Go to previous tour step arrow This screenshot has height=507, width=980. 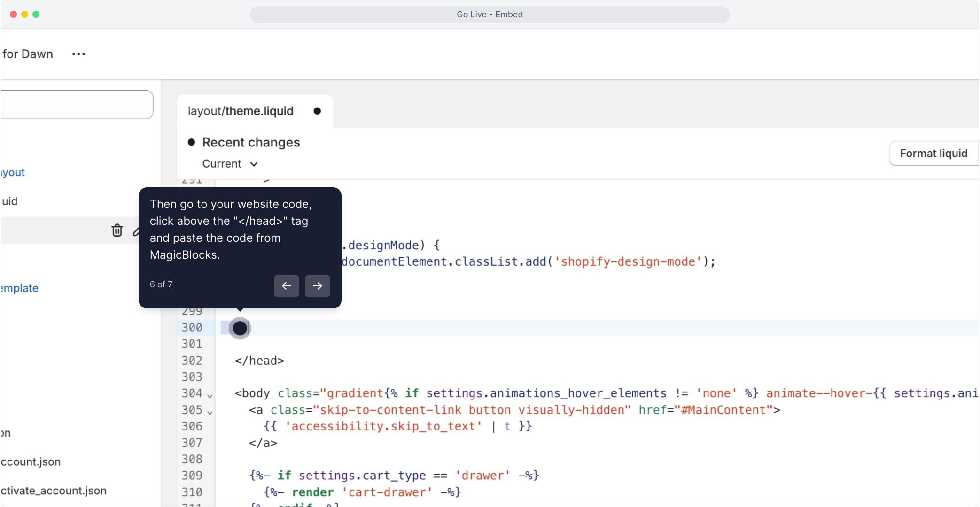pyautogui.click(x=286, y=286)
